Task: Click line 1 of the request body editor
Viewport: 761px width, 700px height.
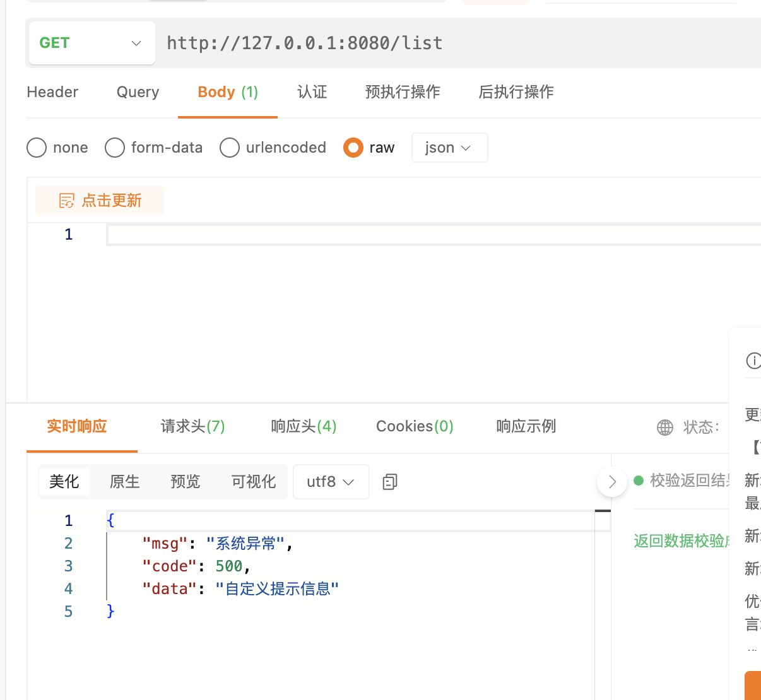Action: 434,235
